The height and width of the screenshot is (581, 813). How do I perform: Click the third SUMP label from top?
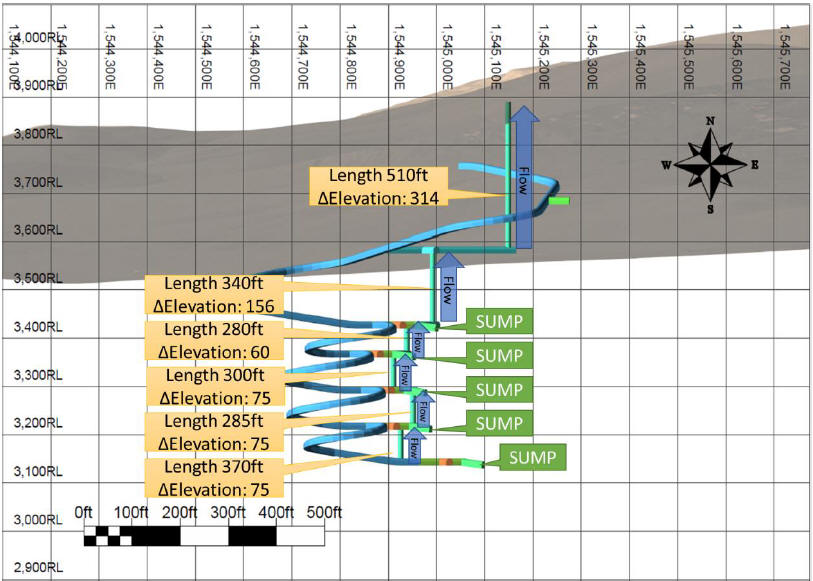[x=499, y=390]
